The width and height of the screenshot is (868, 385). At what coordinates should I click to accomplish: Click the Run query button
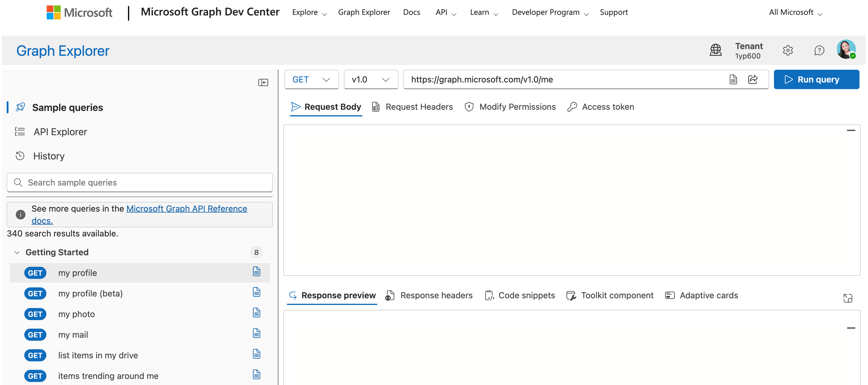[816, 79]
